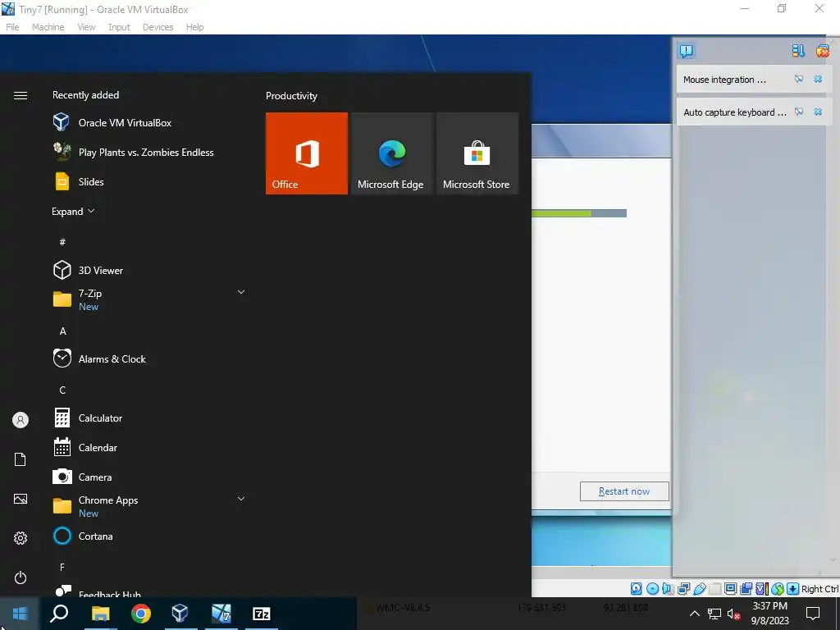Screen dimensions: 840x630
Task: Open Documents from the Start sidebar
Action: (x=21, y=459)
